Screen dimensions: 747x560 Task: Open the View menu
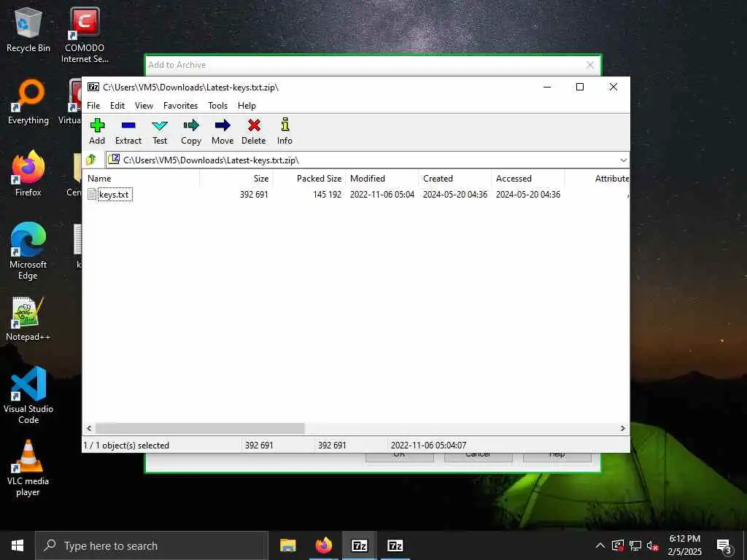(144, 106)
